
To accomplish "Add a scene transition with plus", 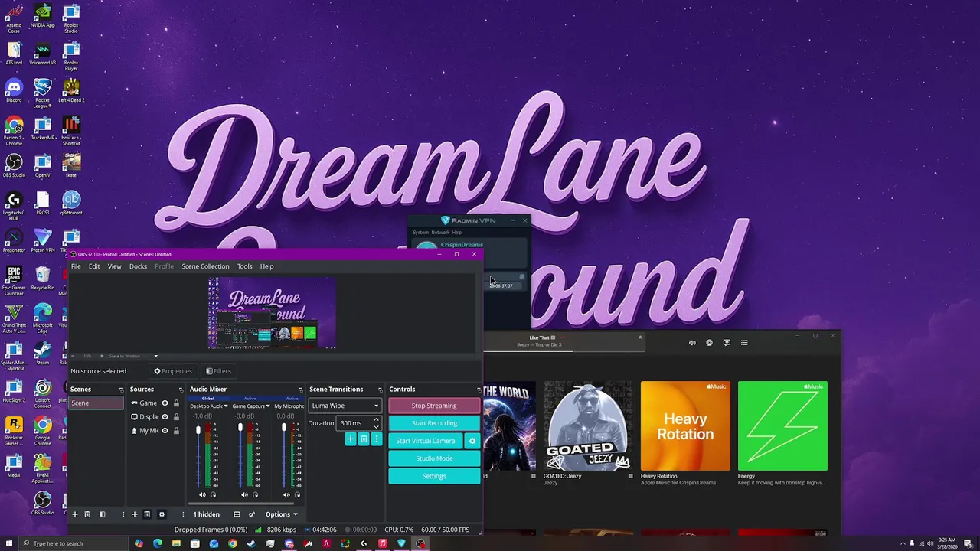I will pos(351,439).
